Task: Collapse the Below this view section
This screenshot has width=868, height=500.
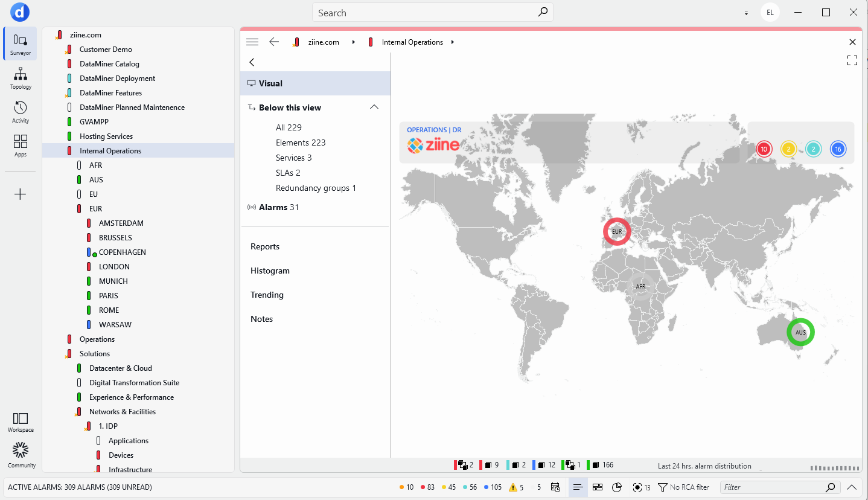Action: (374, 107)
